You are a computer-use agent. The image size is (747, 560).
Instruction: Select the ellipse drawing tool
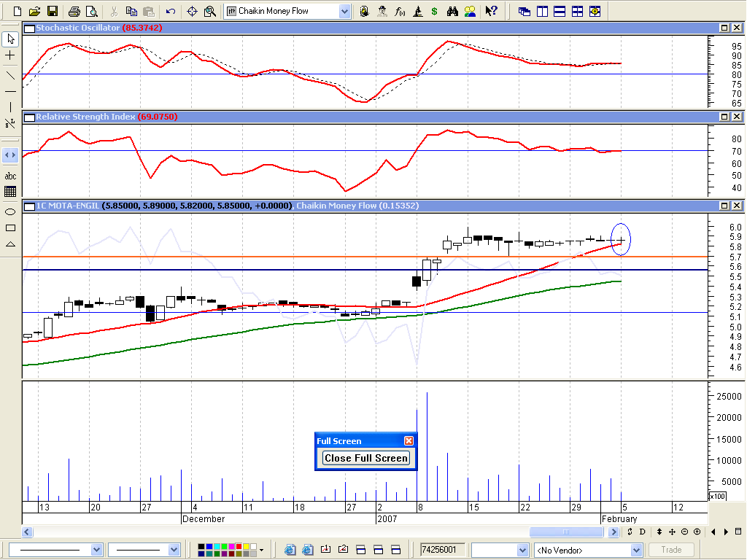pyautogui.click(x=10, y=211)
